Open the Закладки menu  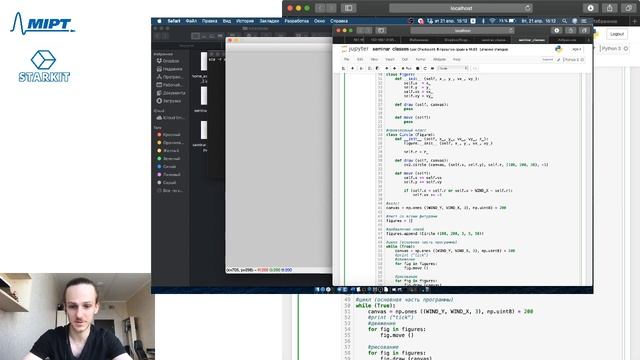pyautogui.click(x=269, y=21)
